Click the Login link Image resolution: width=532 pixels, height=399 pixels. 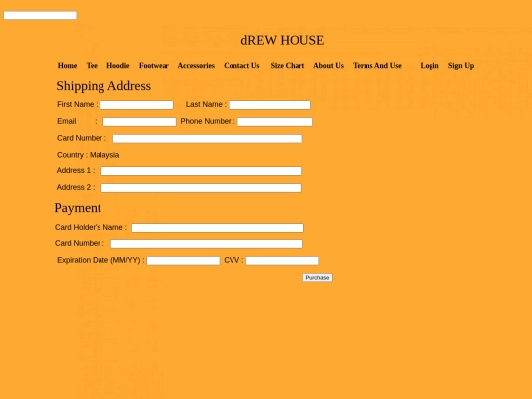point(430,65)
